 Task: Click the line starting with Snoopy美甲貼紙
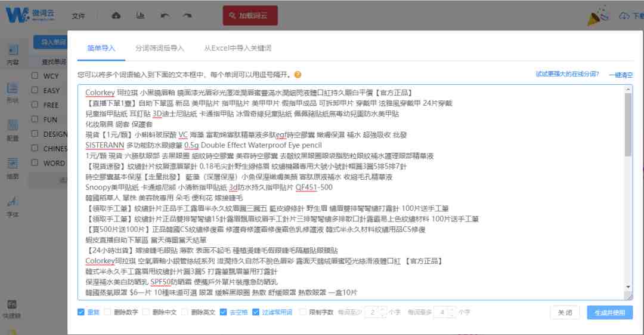pos(209,188)
